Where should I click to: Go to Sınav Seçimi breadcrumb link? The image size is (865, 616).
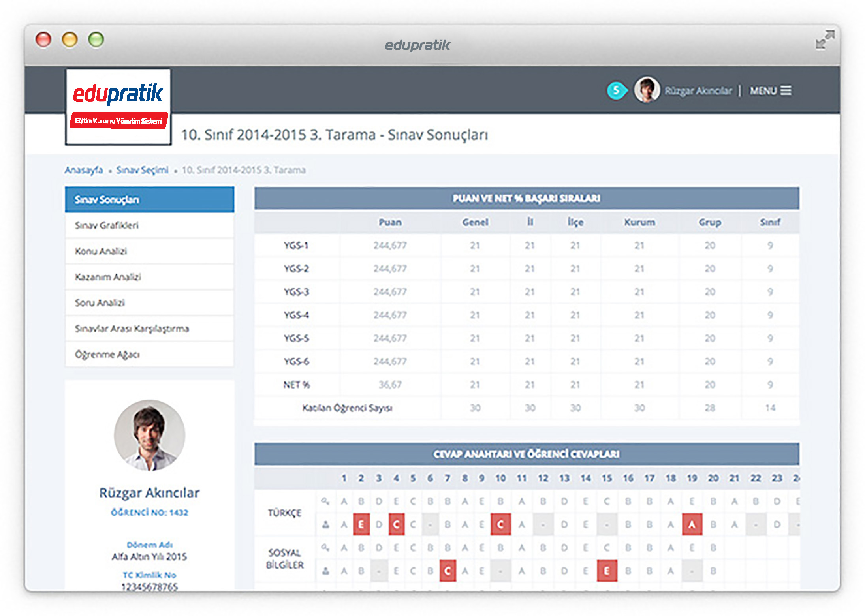tap(142, 170)
